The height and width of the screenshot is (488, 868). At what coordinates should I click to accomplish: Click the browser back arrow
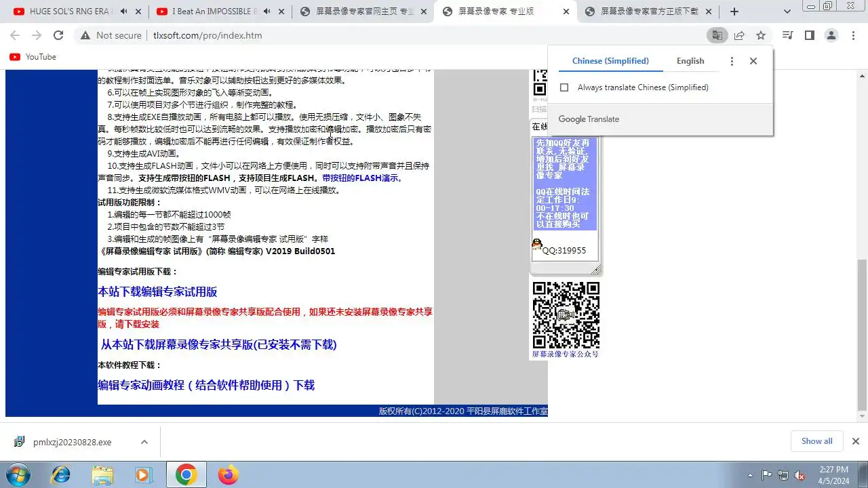point(15,35)
